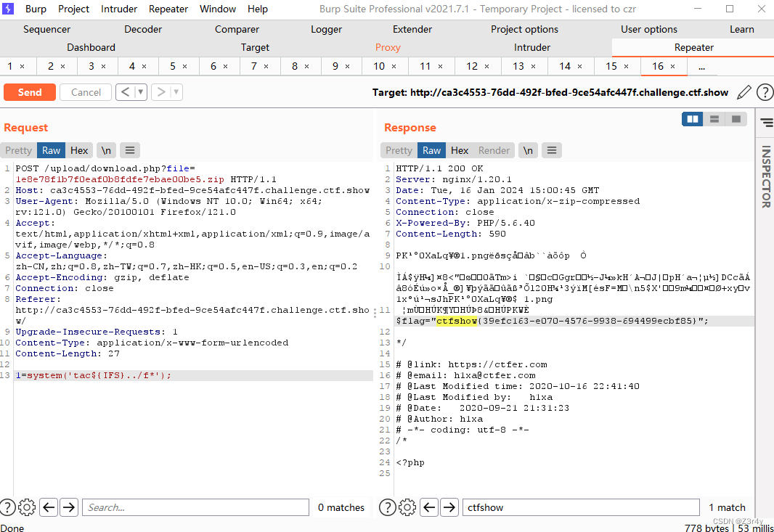Screen dimensions: 774x532
Task: Open Request message editor hamburger menu
Action: 130,150
